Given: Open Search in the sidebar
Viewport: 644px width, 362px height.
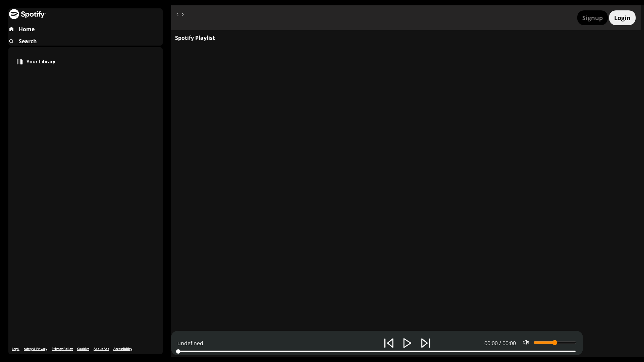Looking at the screenshot, I should (28, 41).
